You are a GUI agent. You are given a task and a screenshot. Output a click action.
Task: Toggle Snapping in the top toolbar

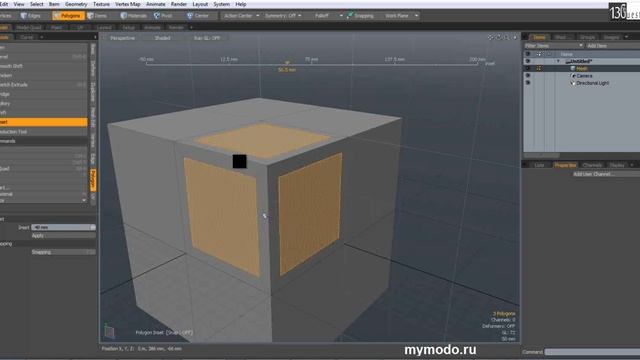pos(360,16)
